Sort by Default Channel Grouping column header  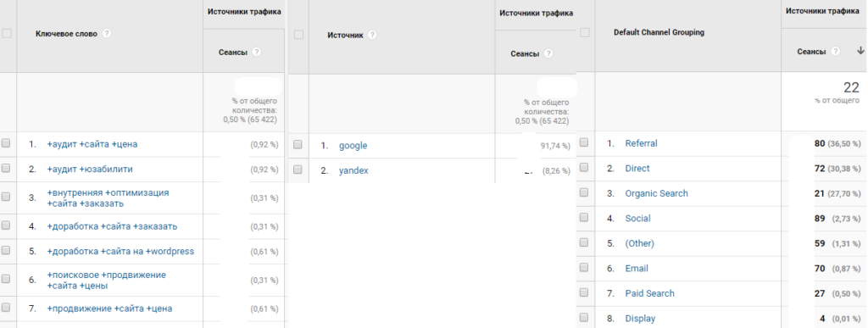pyautogui.click(x=659, y=33)
